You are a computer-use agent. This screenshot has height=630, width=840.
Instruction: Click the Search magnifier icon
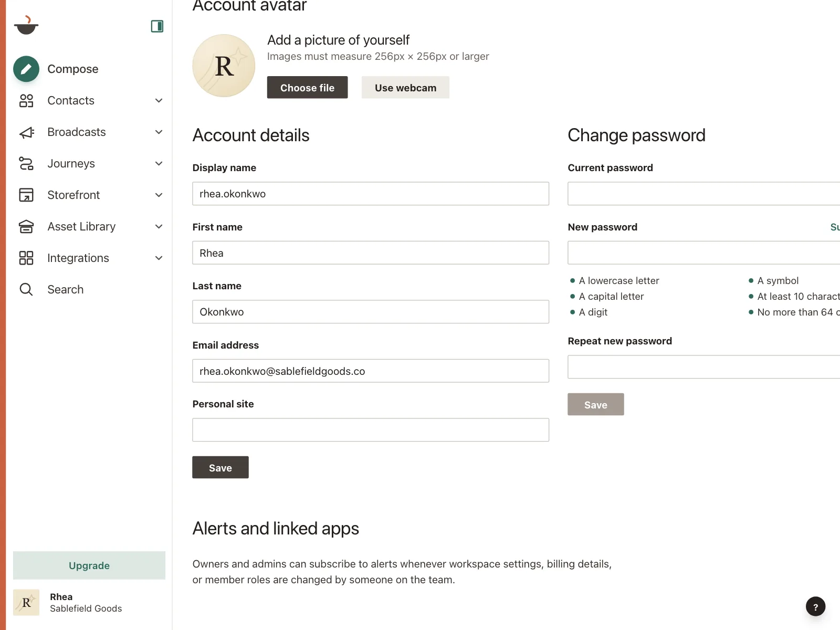point(26,289)
